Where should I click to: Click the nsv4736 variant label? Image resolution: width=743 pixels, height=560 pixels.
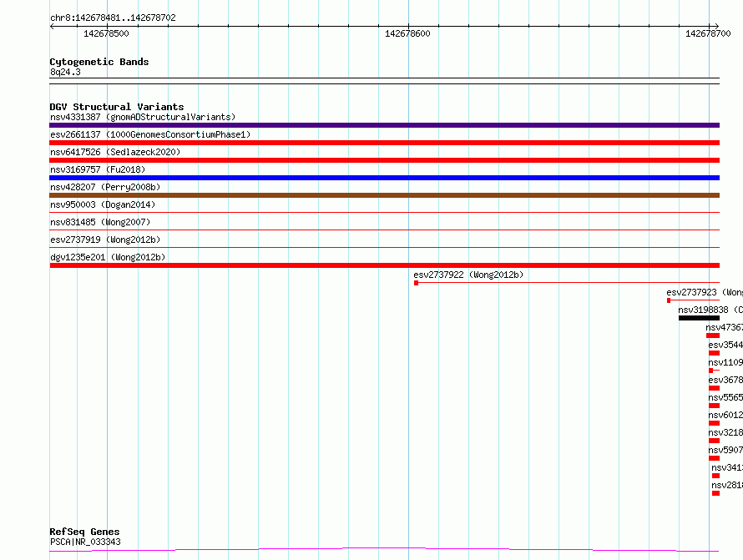724,327
